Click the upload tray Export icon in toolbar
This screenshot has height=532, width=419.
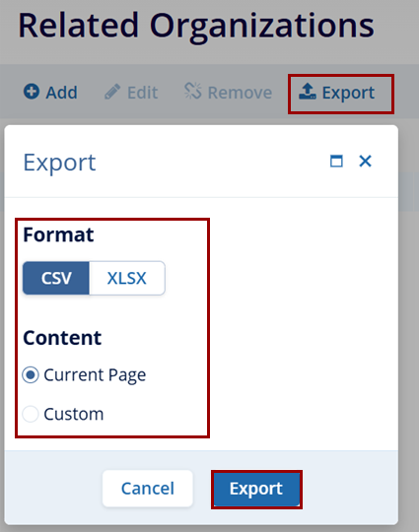coord(308,92)
